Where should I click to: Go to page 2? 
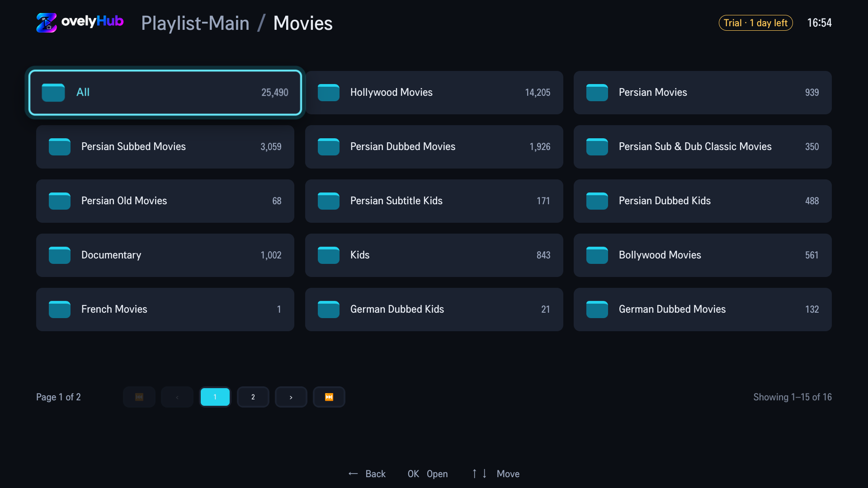(253, 397)
